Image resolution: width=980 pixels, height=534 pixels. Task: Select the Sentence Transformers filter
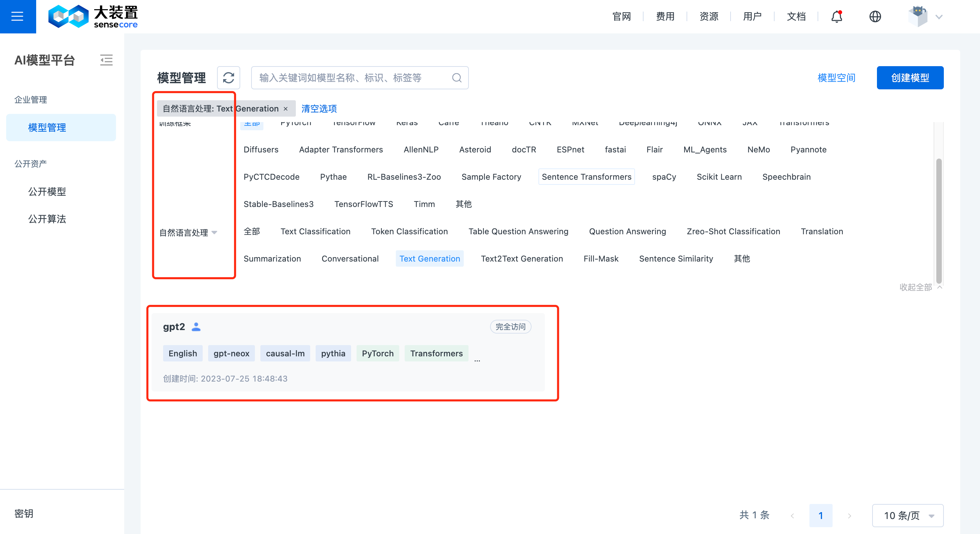click(587, 177)
